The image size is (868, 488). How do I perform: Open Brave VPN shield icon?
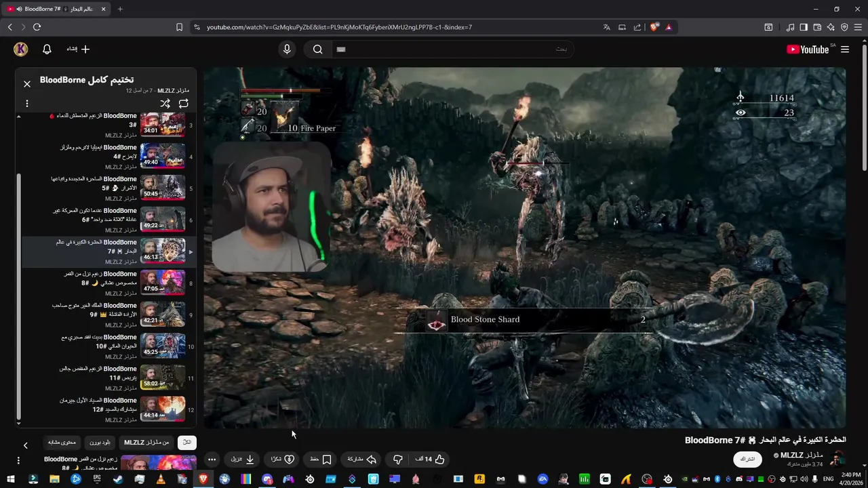pos(844,27)
